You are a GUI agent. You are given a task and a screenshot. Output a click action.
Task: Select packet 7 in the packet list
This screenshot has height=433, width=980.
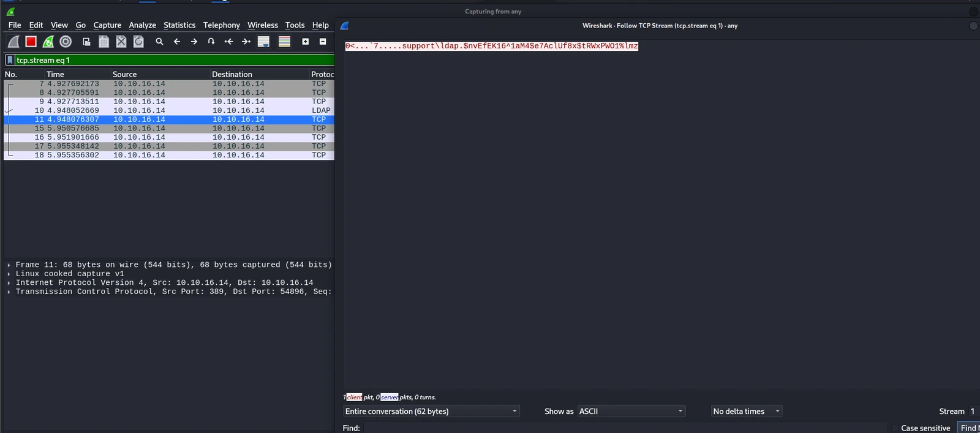(x=169, y=83)
